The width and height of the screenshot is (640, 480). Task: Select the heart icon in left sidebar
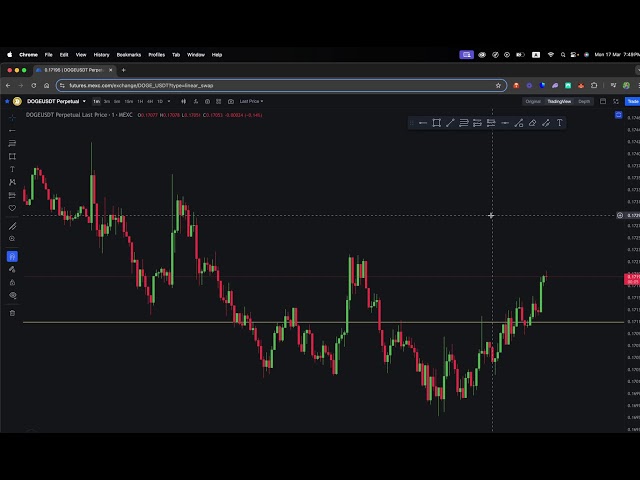click(13, 208)
